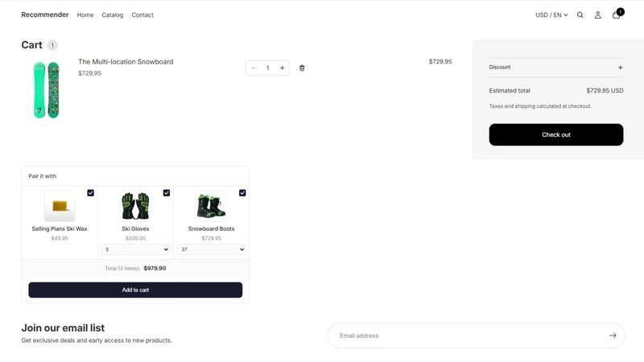Open the Ski Gloves size dropdown
Viewport: 644px width, 362px height.
tap(135, 249)
